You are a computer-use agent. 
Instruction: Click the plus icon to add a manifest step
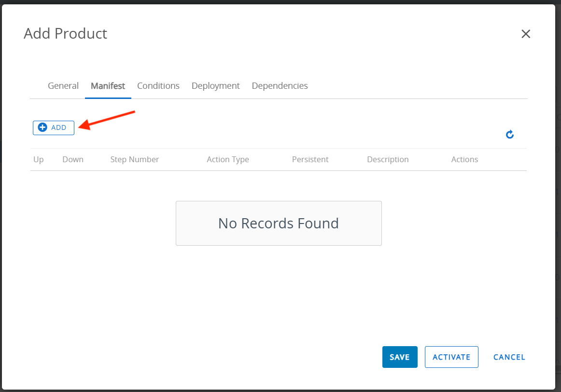coord(42,127)
